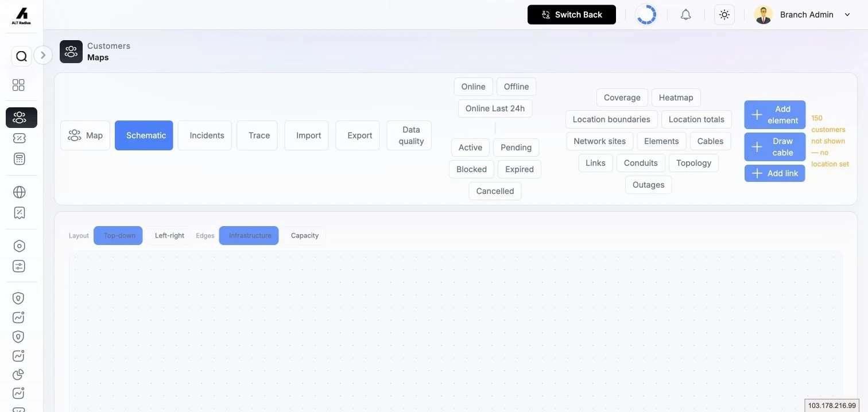Open the globe sidebar icon
The image size is (868, 412).
19,192
